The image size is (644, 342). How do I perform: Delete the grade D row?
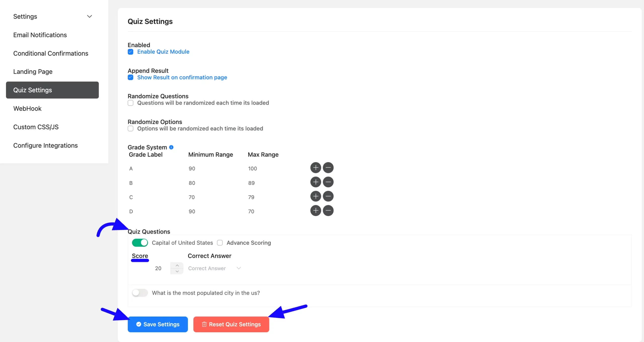coord(328,211)
